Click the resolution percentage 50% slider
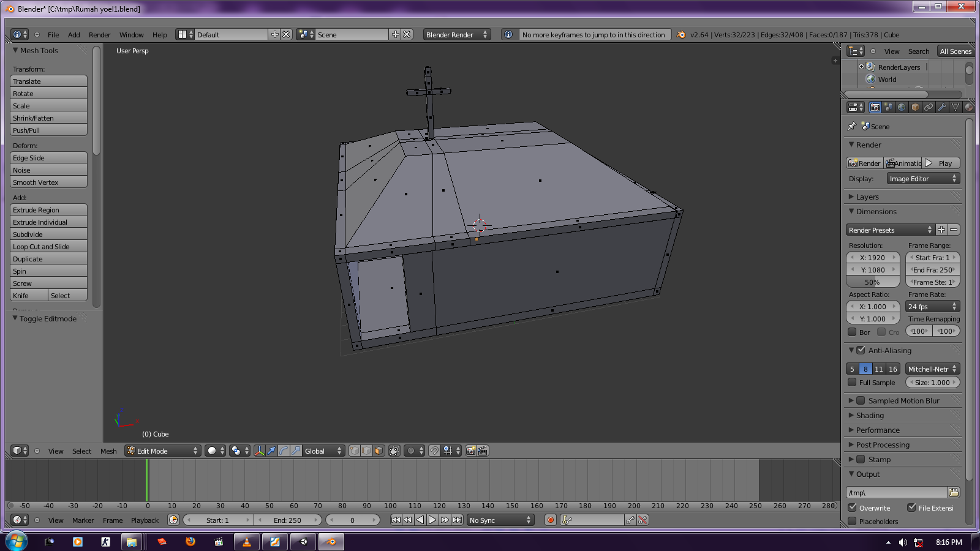980x551 pixels. click(x=872, y=282)
